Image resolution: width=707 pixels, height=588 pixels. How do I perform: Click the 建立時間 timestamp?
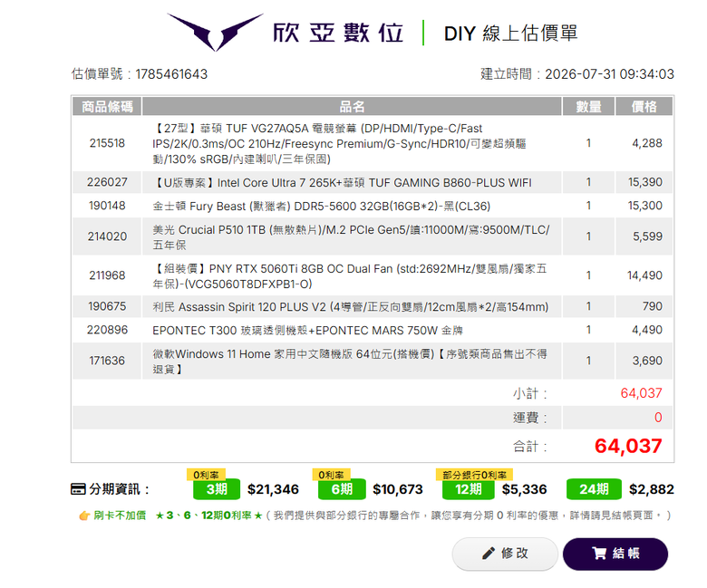610,74
